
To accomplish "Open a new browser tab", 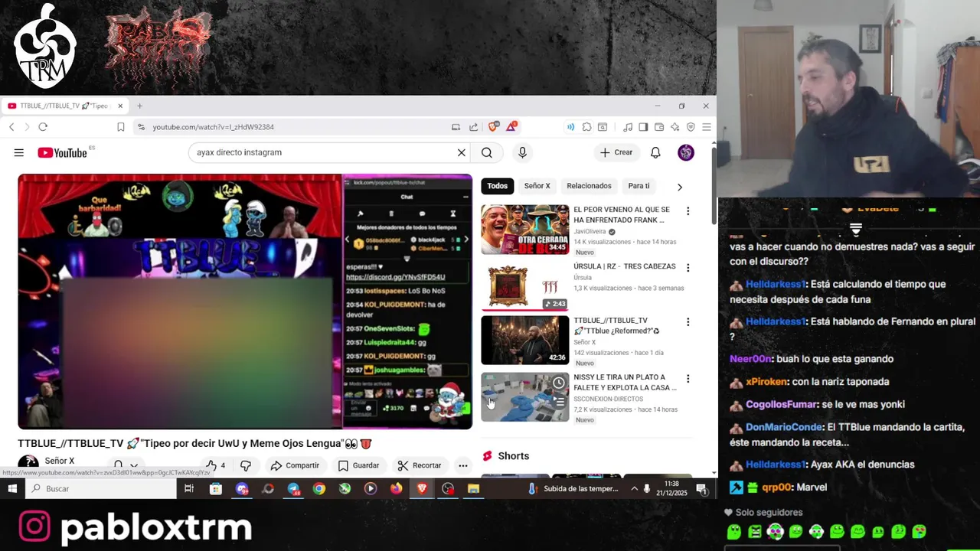I will click(x=139, y=106).
